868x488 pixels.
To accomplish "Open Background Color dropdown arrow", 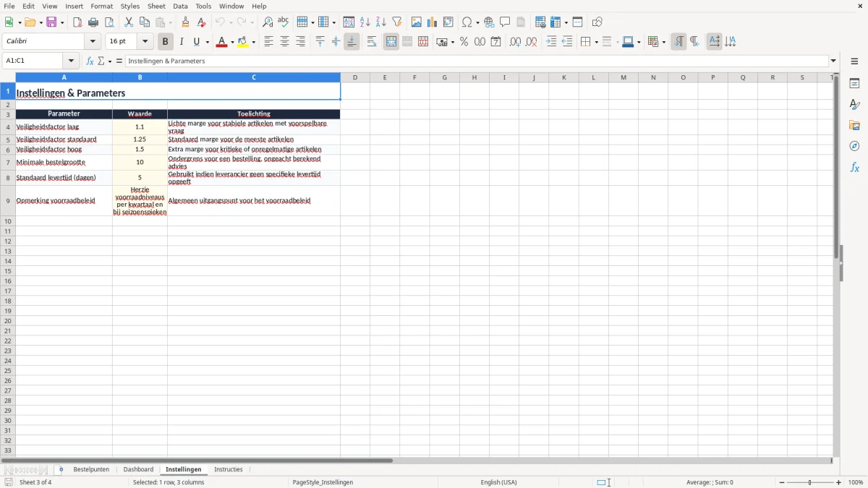I will pos(253,42).
